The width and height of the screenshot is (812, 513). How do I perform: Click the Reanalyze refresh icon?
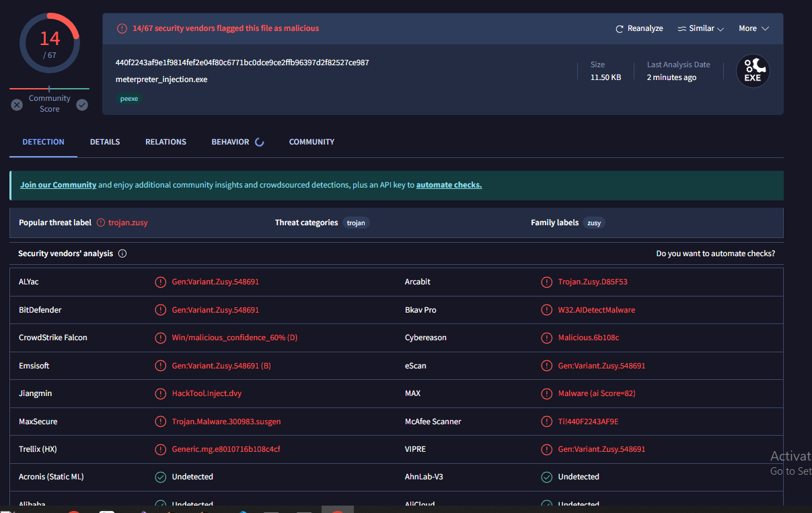tap(620, 29)
